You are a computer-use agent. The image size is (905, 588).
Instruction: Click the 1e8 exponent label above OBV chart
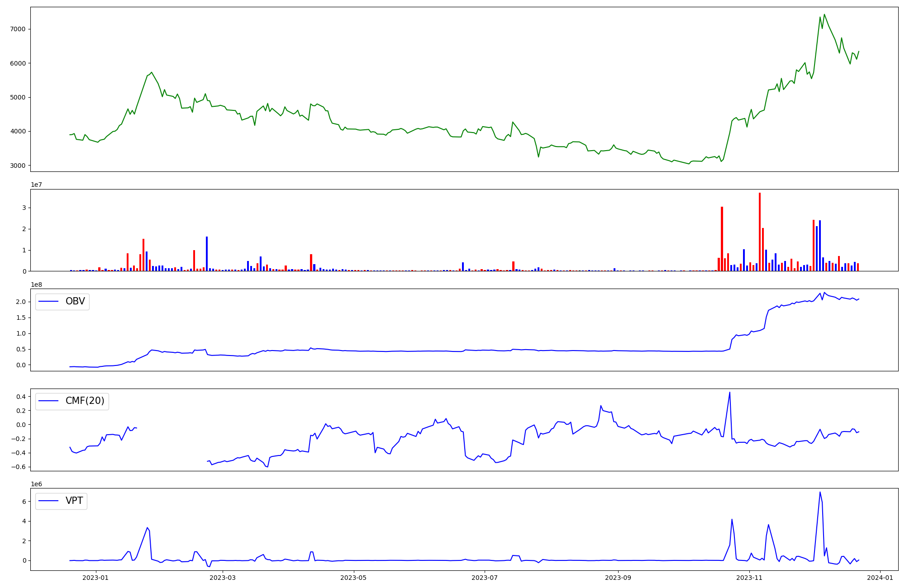pos(37,285)
